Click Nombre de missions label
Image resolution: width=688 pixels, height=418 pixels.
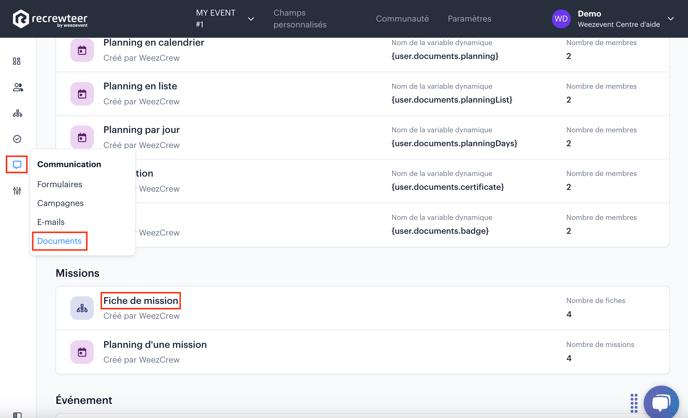(600, 344)
